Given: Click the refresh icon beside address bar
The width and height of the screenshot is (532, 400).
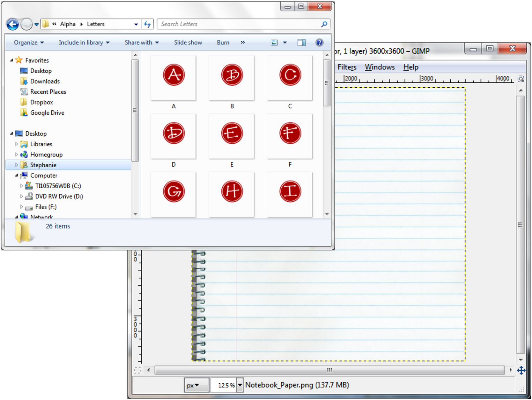Looking at the screenshot, I should tap(147, 24).
